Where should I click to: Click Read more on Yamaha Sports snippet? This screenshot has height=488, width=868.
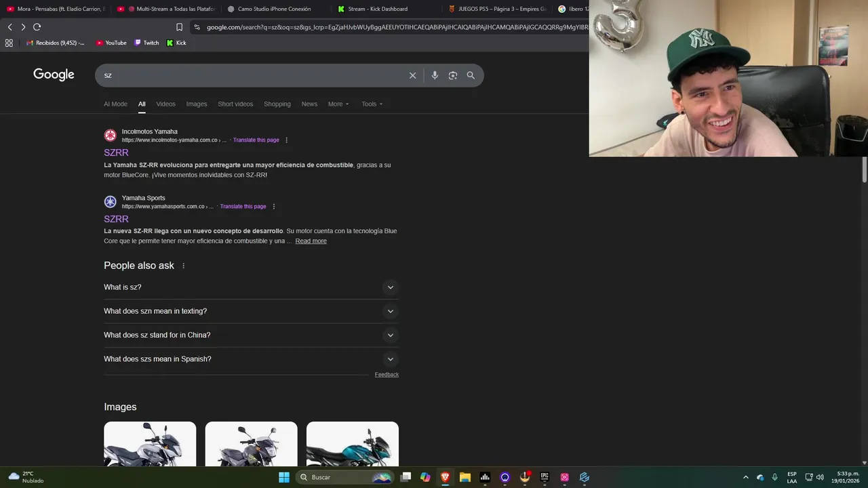[311, 241]
